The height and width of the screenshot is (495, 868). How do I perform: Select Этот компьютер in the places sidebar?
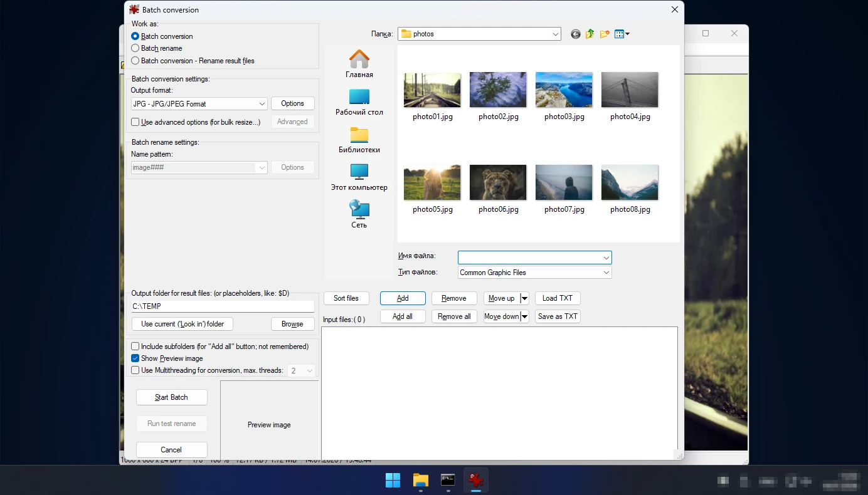pos(359,177)
